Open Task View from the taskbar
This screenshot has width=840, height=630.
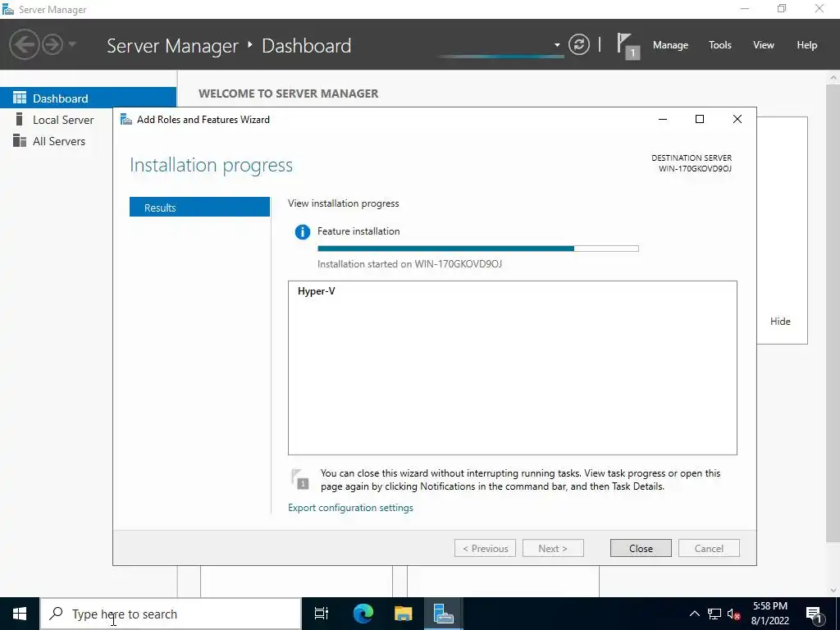click(322, 614)
